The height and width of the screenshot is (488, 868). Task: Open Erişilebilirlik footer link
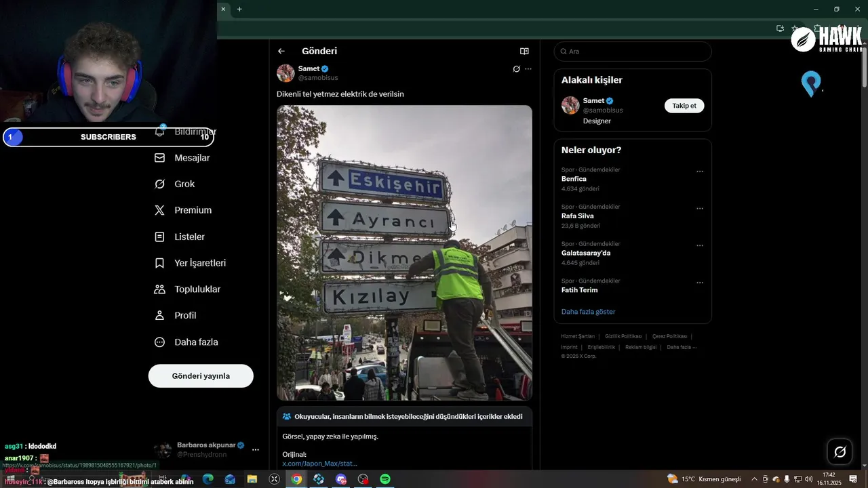tap(601, 347)
